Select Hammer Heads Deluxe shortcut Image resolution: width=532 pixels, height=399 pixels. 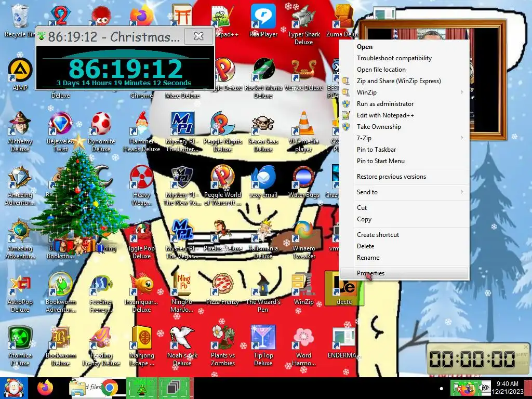coord(141,131)
